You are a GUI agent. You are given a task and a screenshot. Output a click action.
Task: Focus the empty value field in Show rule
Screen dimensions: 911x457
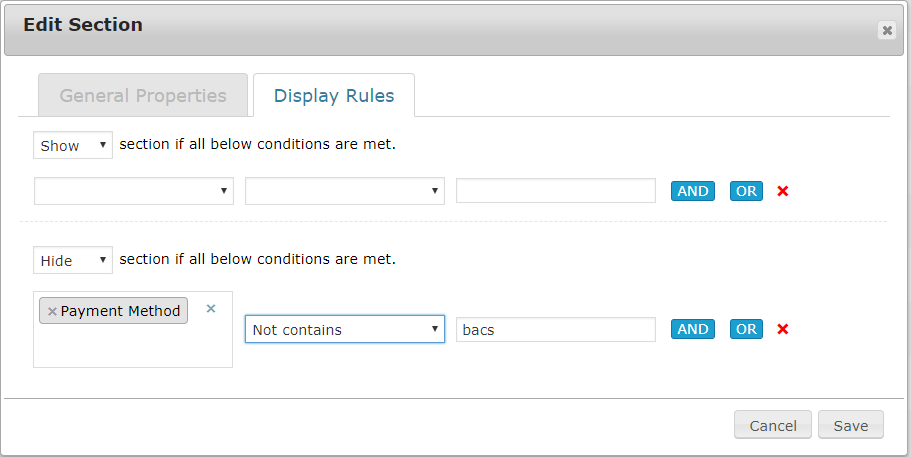click(x=556, y=191)
